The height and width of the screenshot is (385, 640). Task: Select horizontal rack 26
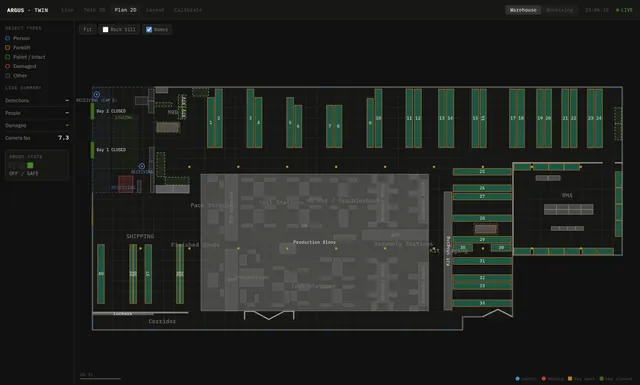point(482,188)
